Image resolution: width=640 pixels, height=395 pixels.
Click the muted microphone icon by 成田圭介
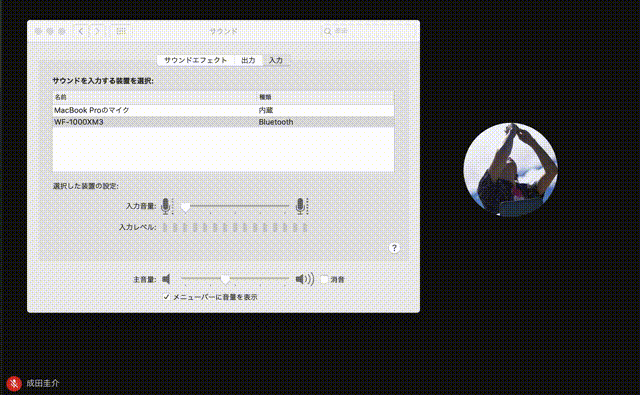pos(14,384)
